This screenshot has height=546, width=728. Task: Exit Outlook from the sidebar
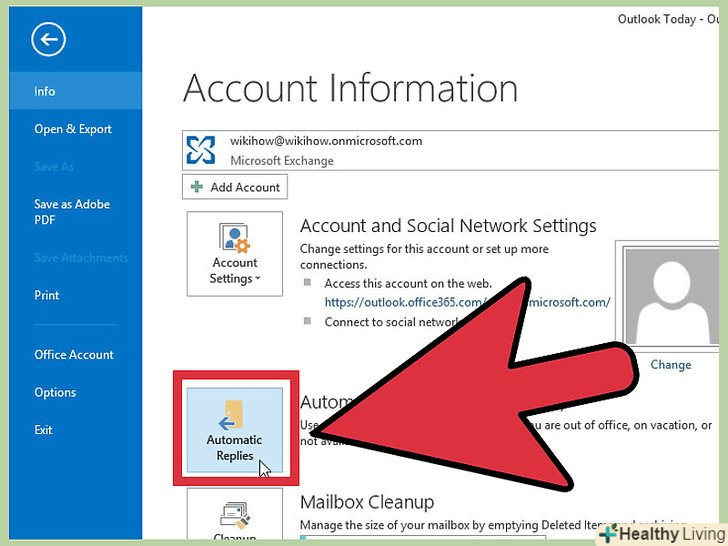pyautogui.click(x=43, y=430)
